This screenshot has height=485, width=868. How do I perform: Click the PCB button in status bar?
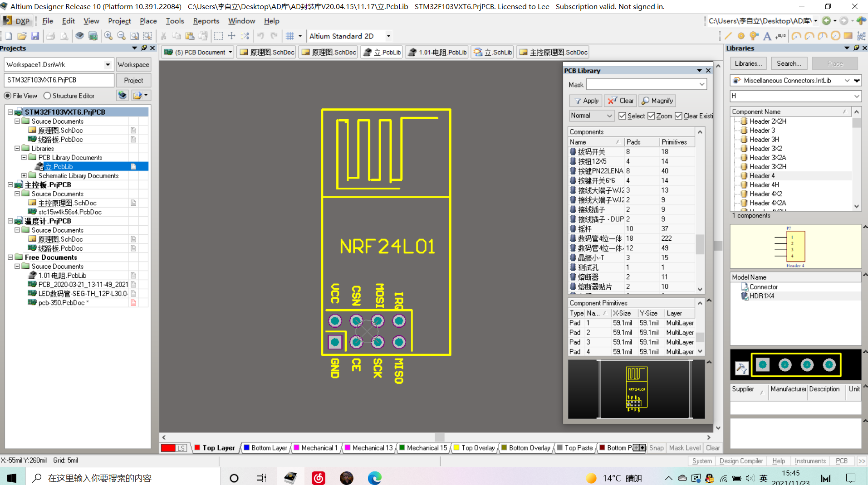tap(842, 461)
